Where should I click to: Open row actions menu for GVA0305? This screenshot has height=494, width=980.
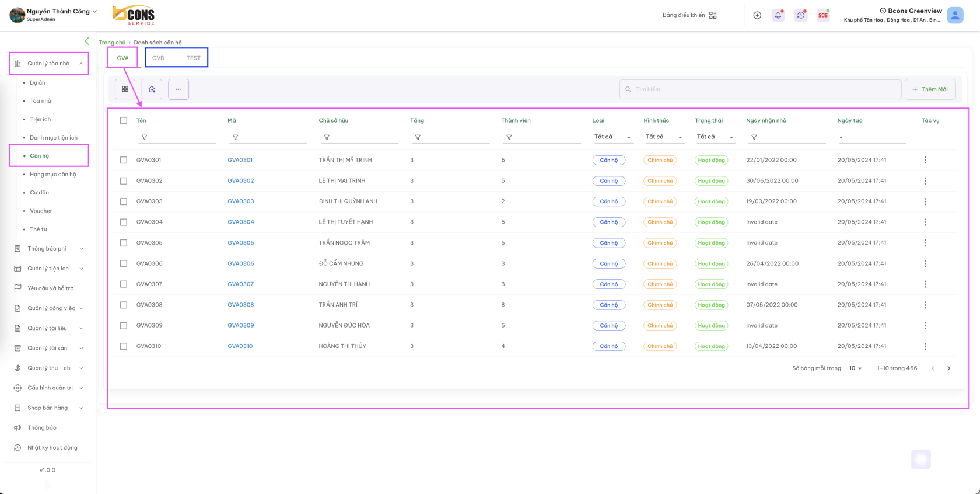925,243
